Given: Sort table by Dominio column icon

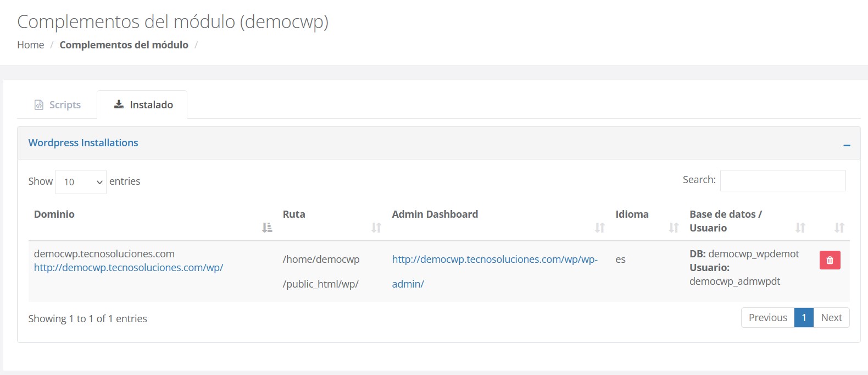Looking at the screenshot, I should 267,227.
